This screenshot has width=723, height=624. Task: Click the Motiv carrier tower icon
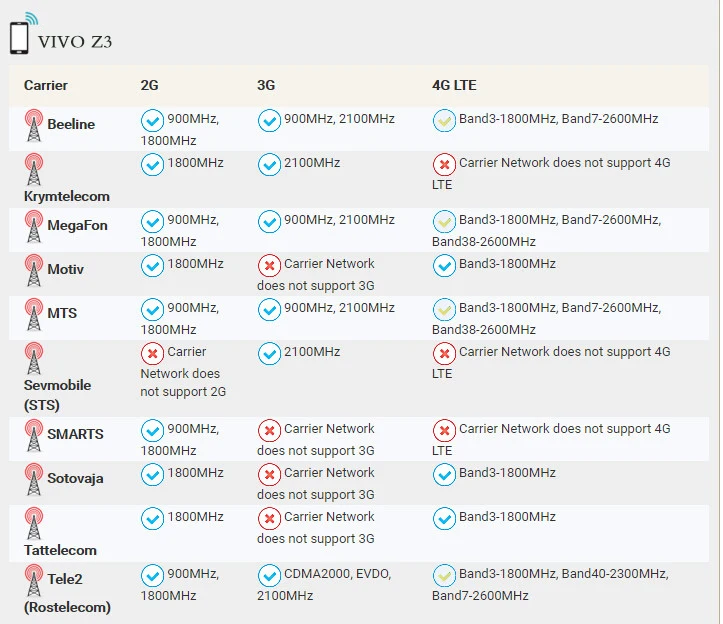coord(34,270)
